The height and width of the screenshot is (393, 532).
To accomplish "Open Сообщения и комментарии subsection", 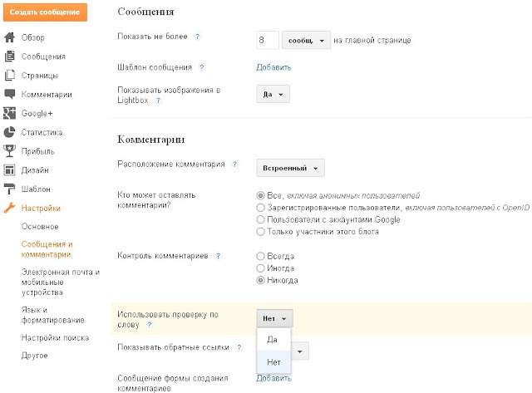I will click(x=47, y=249).
